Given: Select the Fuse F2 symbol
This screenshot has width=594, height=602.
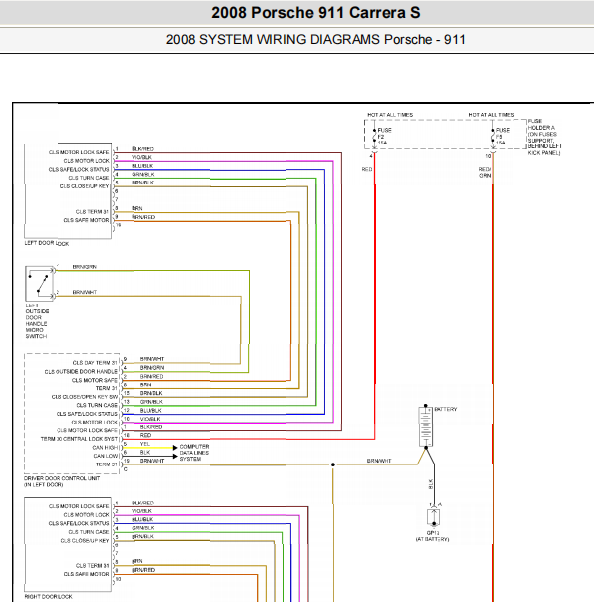Looking at the screenshot, I should point(374,136).
